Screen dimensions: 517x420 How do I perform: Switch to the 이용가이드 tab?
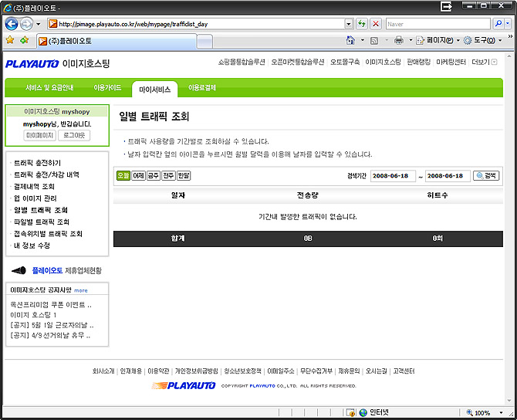point(107,88)
